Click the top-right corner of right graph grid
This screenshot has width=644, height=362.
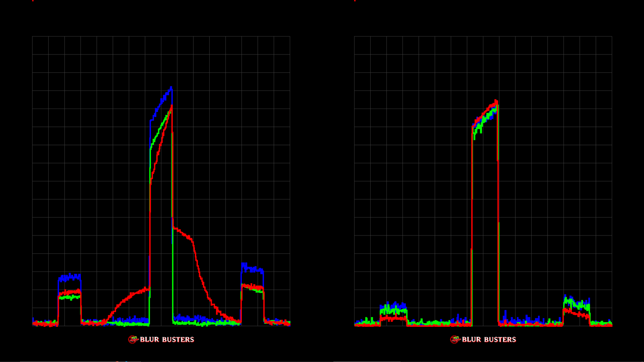[612, 36]
